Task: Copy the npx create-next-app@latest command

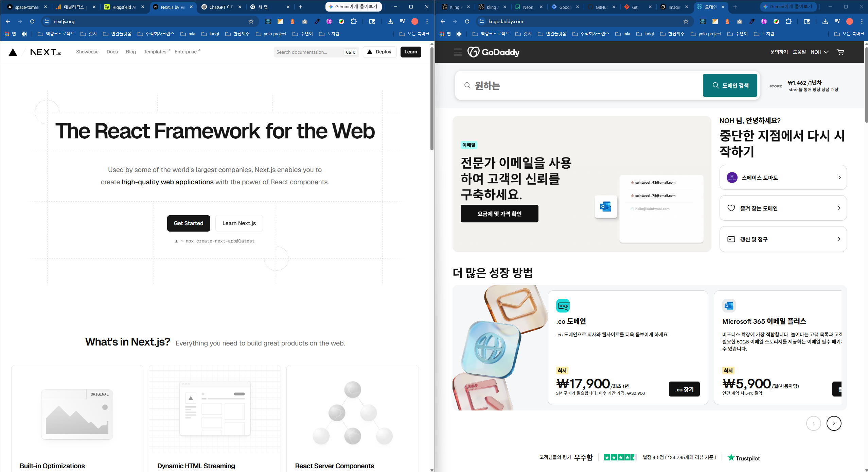Action: 215,241
